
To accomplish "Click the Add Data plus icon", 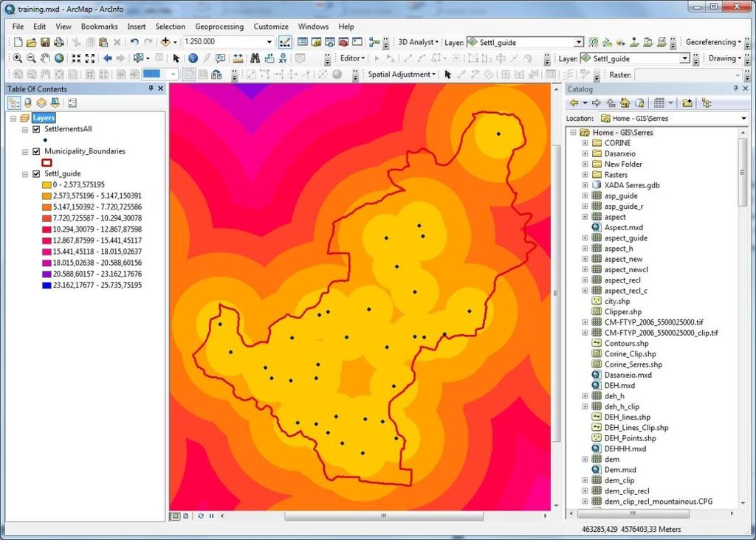I will (165, 42).
